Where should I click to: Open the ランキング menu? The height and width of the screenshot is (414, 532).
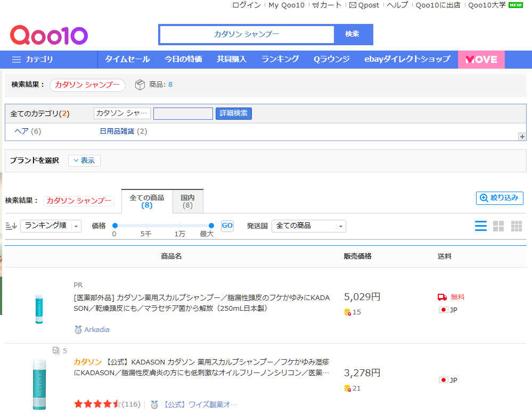coord(280,60)
